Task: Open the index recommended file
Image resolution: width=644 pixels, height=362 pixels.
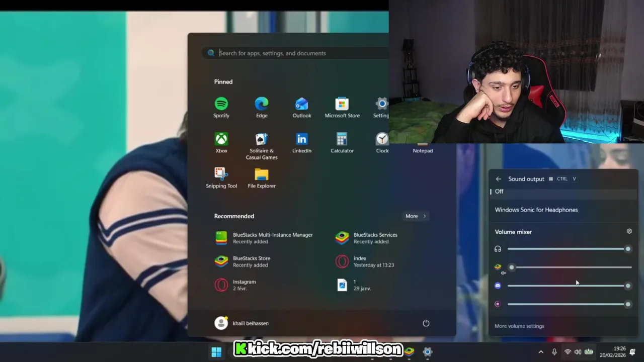Action: click(x=366, y=261)
